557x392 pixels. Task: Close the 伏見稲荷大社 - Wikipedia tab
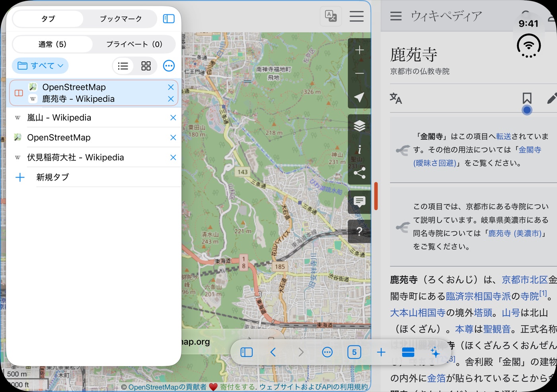pyautogui.click(x=173, y=158)
